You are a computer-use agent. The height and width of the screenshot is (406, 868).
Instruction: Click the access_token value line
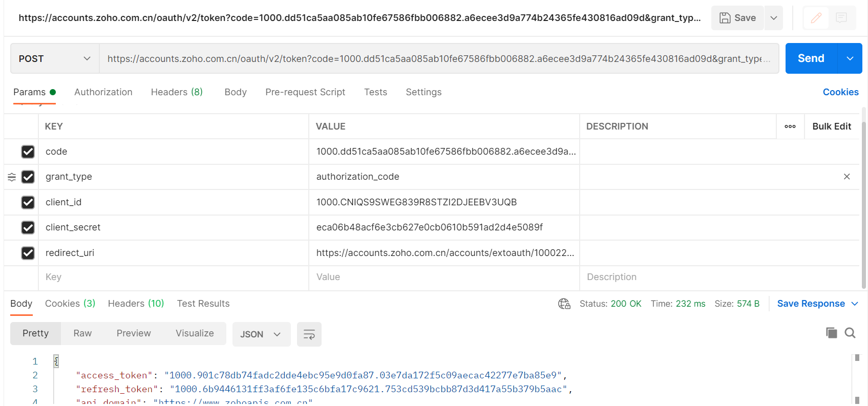pyautogui.click(x=363, y=375)
